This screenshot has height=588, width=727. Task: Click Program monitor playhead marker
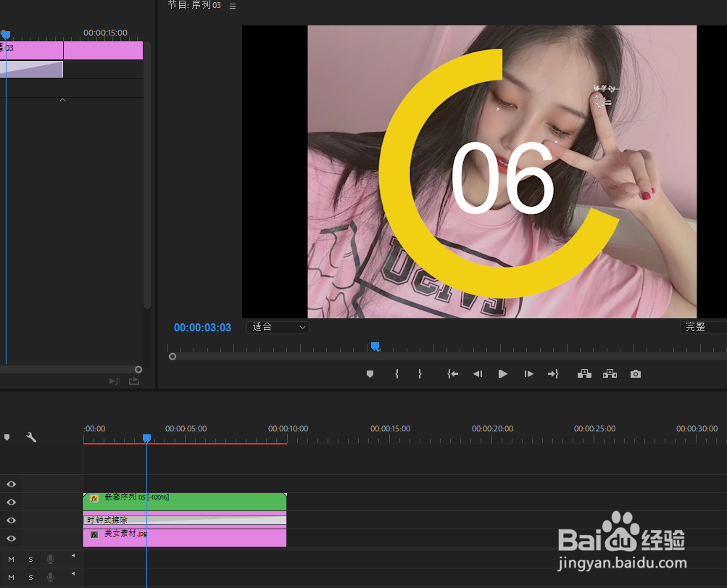pos(375,346)
